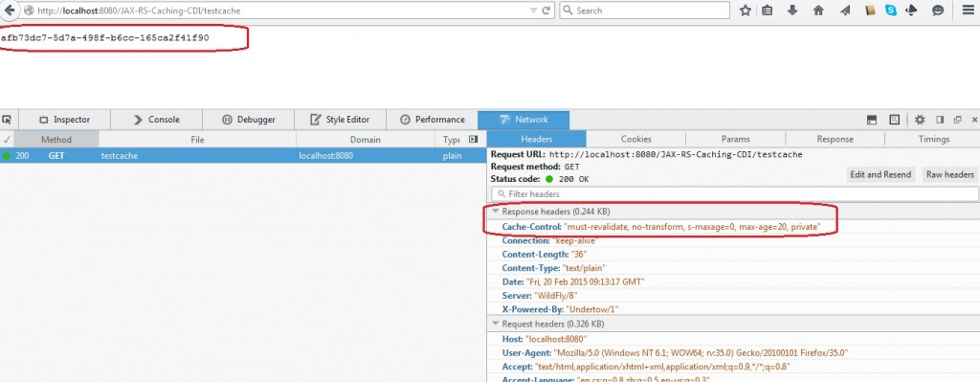Click the Filter headers input field
Screen dimensions: 980x382
(x=734, y=193)
